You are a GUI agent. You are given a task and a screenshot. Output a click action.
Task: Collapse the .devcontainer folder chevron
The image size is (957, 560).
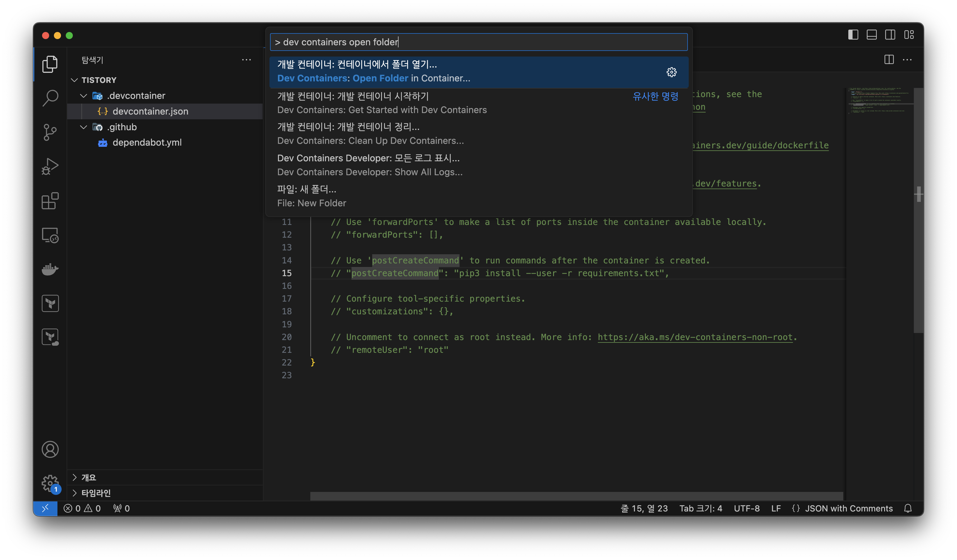84,96
